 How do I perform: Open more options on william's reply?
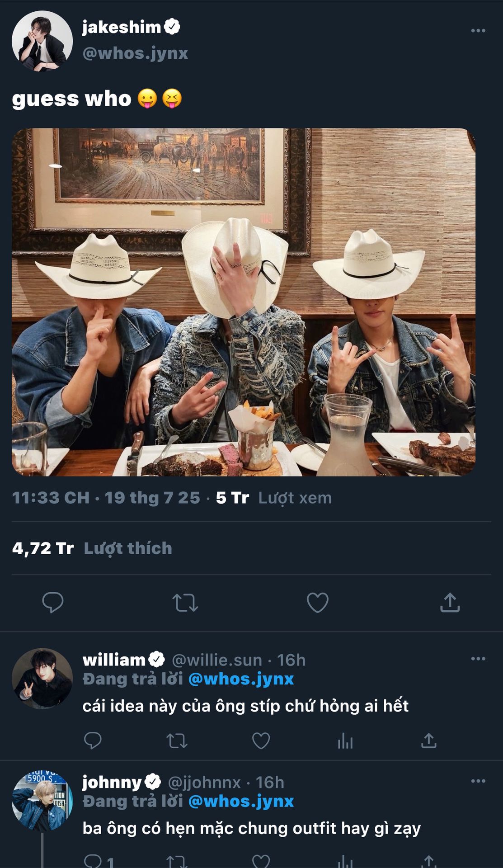point(478,659)
